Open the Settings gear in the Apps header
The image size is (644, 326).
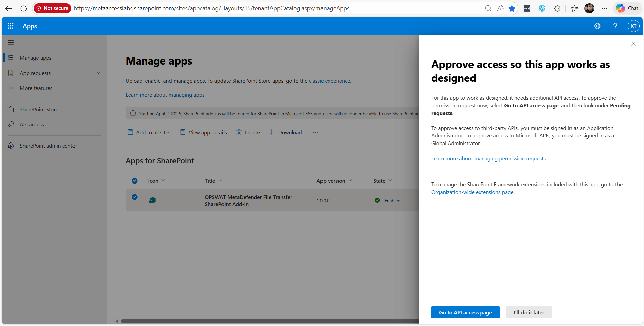(x=597, y=26)
